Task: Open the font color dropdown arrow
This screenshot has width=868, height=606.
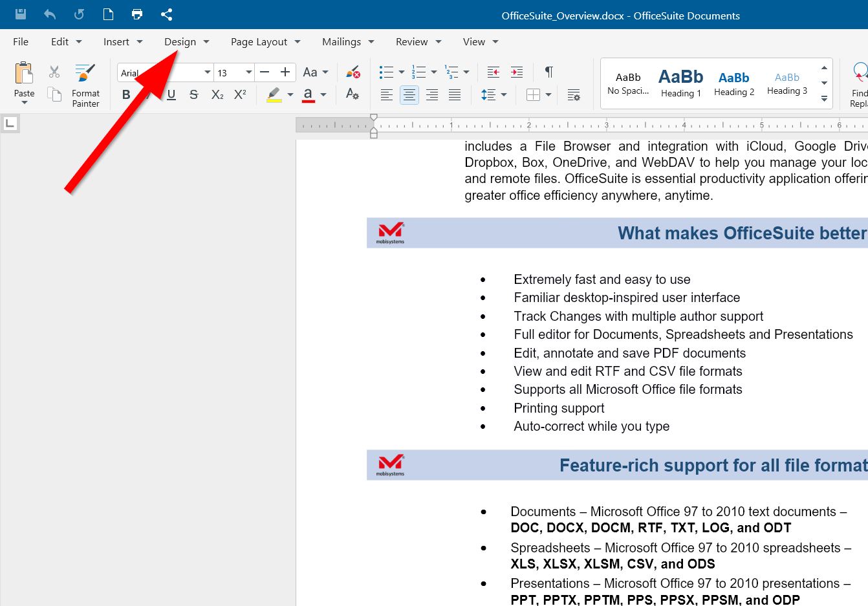Action: [x=323, y=95]
